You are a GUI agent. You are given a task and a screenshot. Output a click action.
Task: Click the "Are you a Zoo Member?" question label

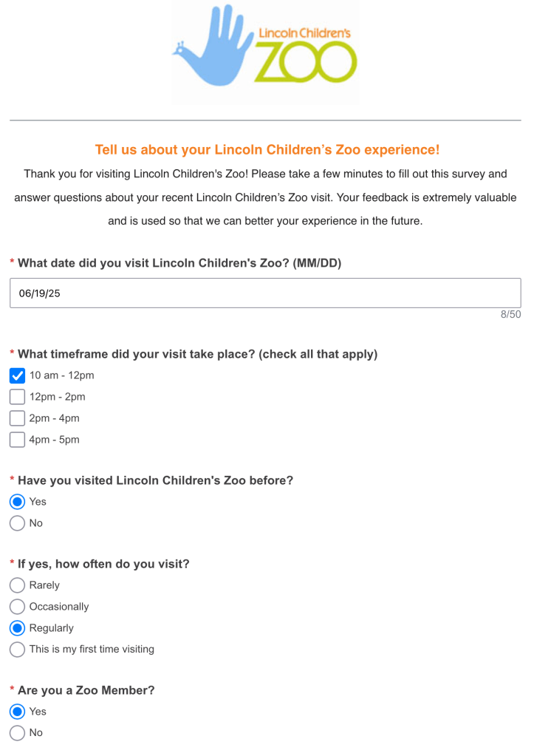[86, 690]
